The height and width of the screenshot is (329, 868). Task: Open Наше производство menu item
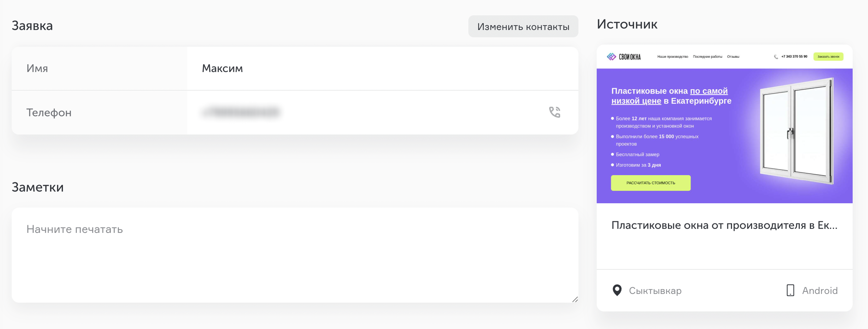(672, 57)
